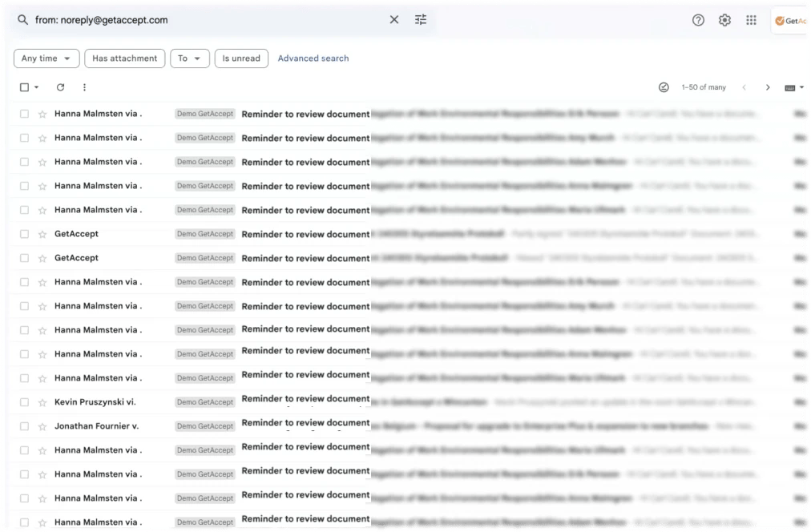Apply the Has attachment filter
This screenshot has width=811, height=532.
point(125,58)
